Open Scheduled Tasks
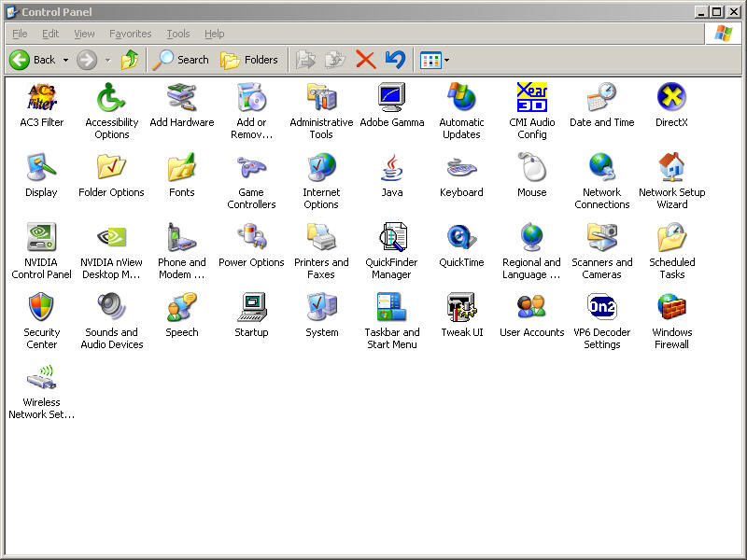This screenshot has height=560, width=747. tap(671, 251)
